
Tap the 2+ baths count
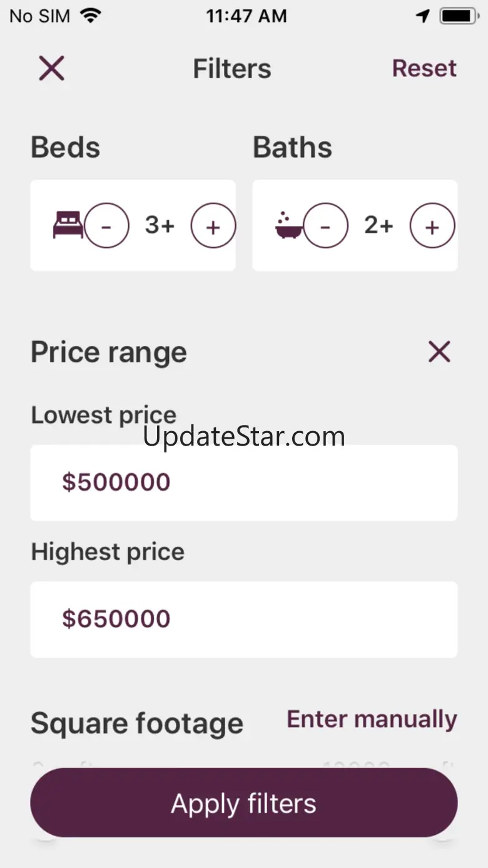[x=379, y=225]
